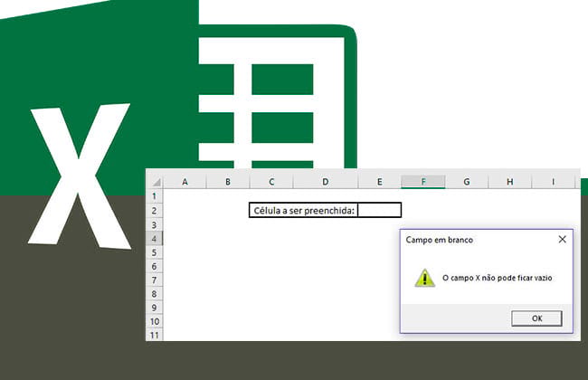Close the Campo em branco dialog
The height and width of the screenshot is (380, 588).
(x=562, y=240)
